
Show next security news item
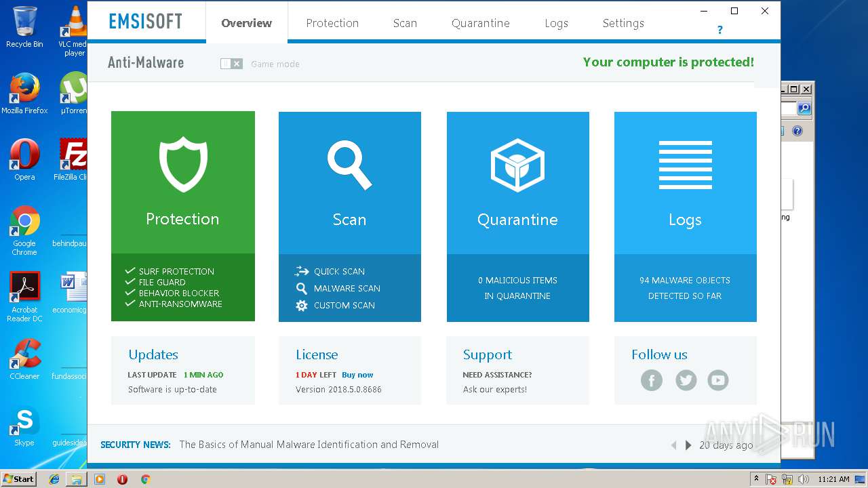[688, 445]
